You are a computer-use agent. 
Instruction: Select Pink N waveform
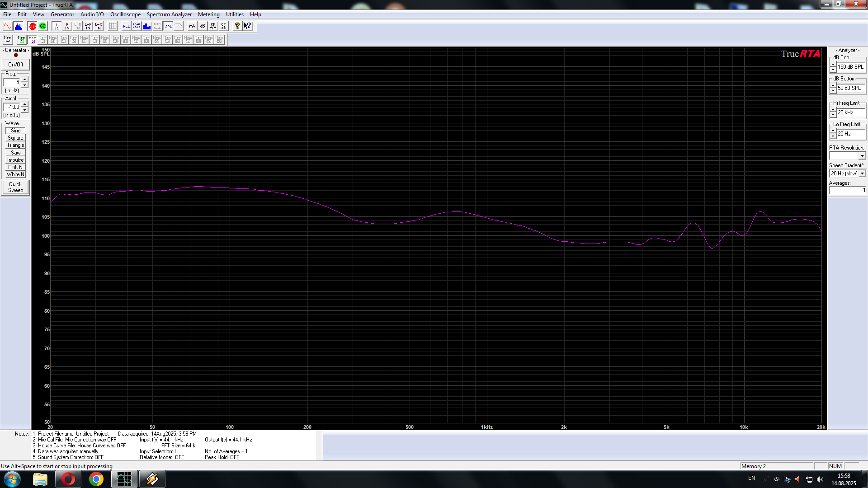tap(15, 167)
